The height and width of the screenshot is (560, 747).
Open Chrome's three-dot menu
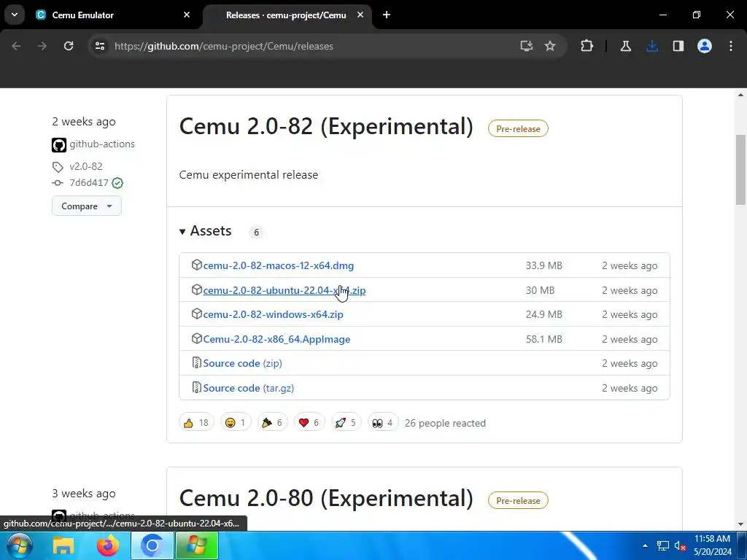731,46
